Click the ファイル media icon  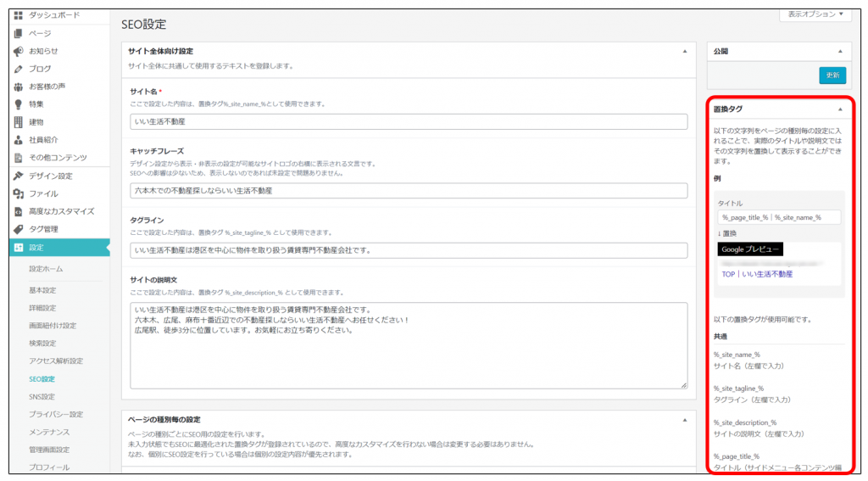[18, 193]
